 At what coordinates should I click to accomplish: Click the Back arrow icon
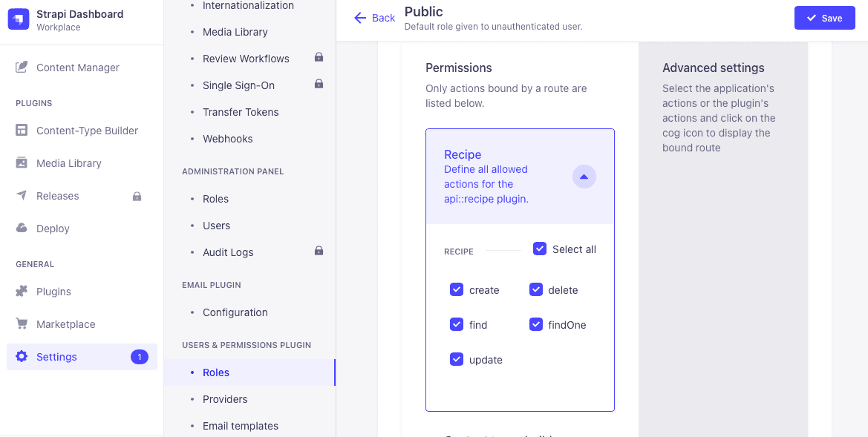coord(360,19)
